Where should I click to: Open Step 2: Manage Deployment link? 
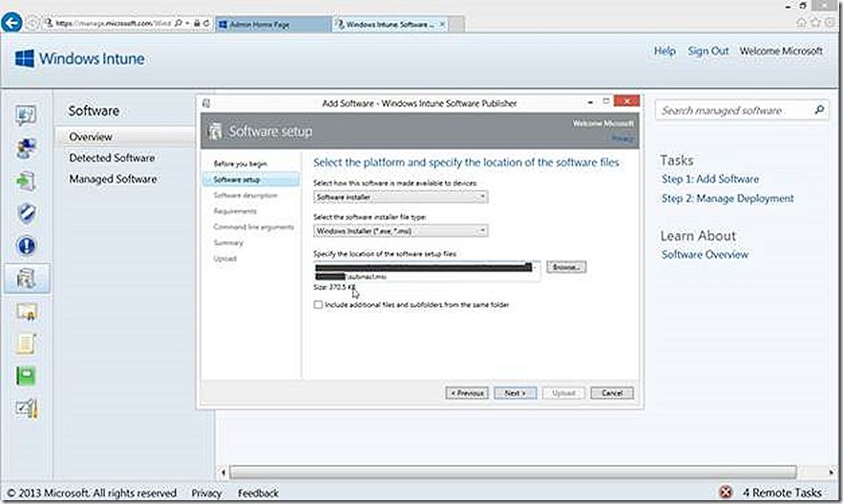coord(727,199)
